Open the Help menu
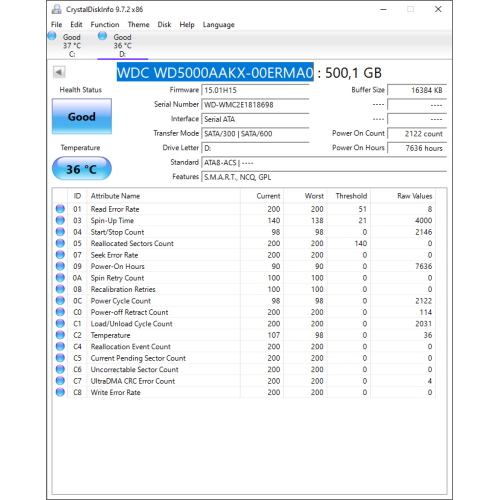The image size is (500, 500). tap(187, 25)
